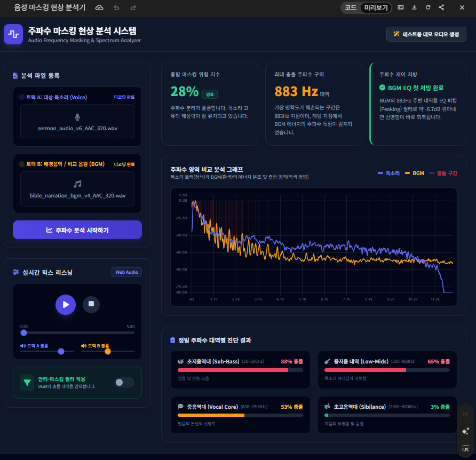
Task: Click the playback progress slider
Action: pyautogui.click(x=77, y=333)
